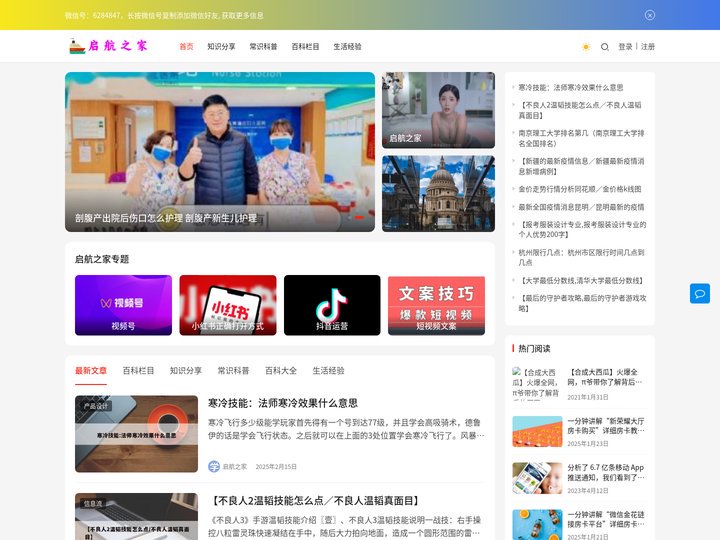The image size is (720, 540).
Task: Select the 最新文章 tab
Action: 91,371
